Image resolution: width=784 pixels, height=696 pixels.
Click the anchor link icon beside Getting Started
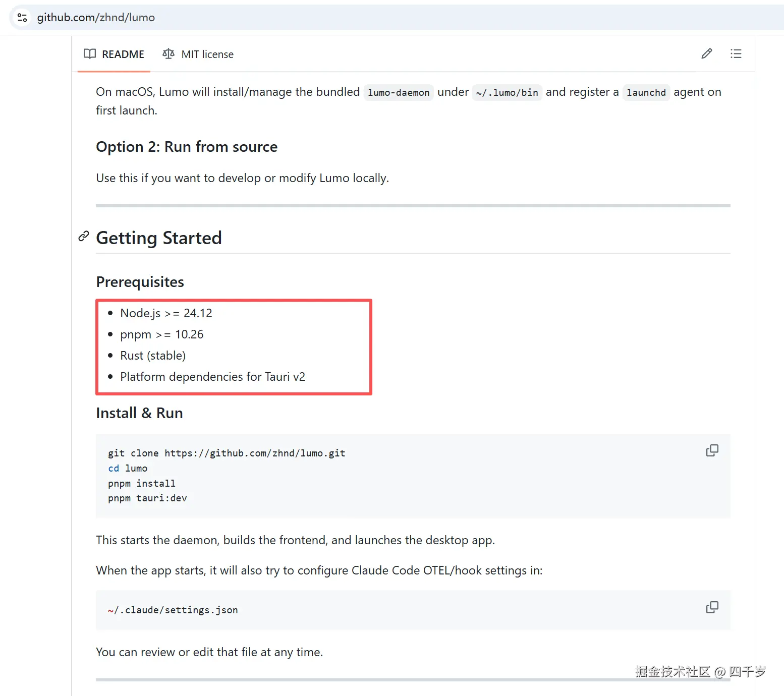84,237
